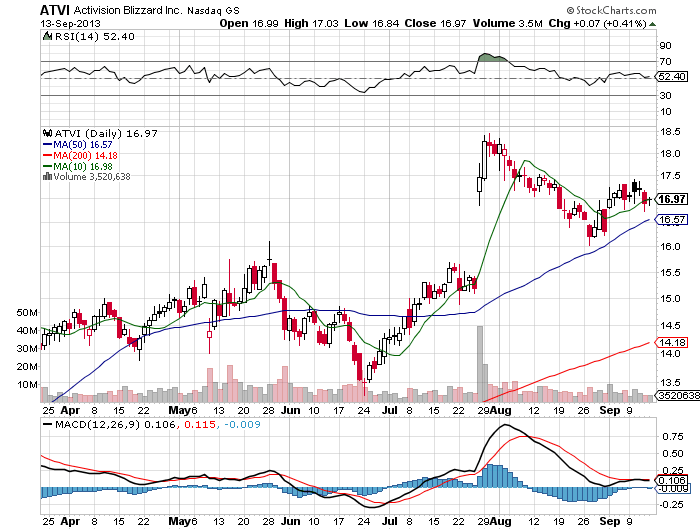The image size is (700, 530).
Task: Click the ATVI ticker symbol title
Action: (55, 10)
